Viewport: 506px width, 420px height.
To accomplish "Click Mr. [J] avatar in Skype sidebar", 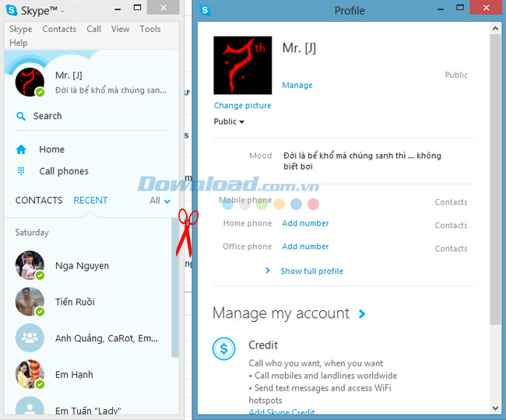I will 30,82.
